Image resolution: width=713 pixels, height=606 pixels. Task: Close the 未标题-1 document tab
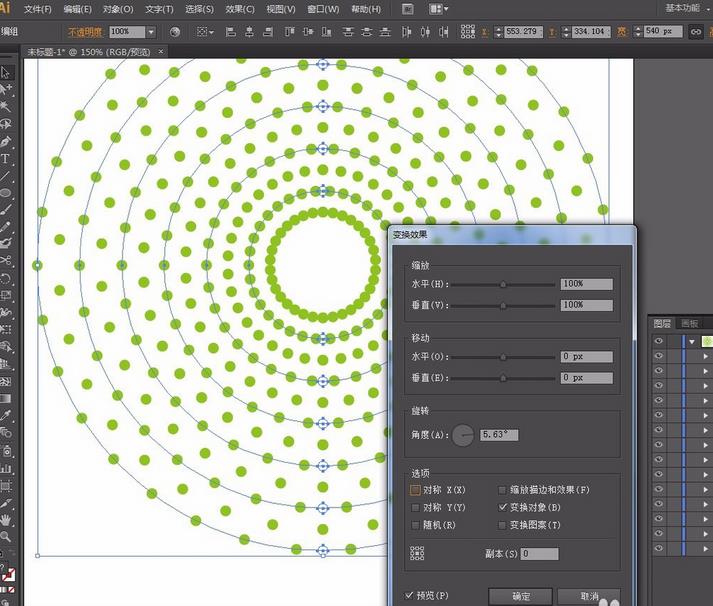pos(161,52)
